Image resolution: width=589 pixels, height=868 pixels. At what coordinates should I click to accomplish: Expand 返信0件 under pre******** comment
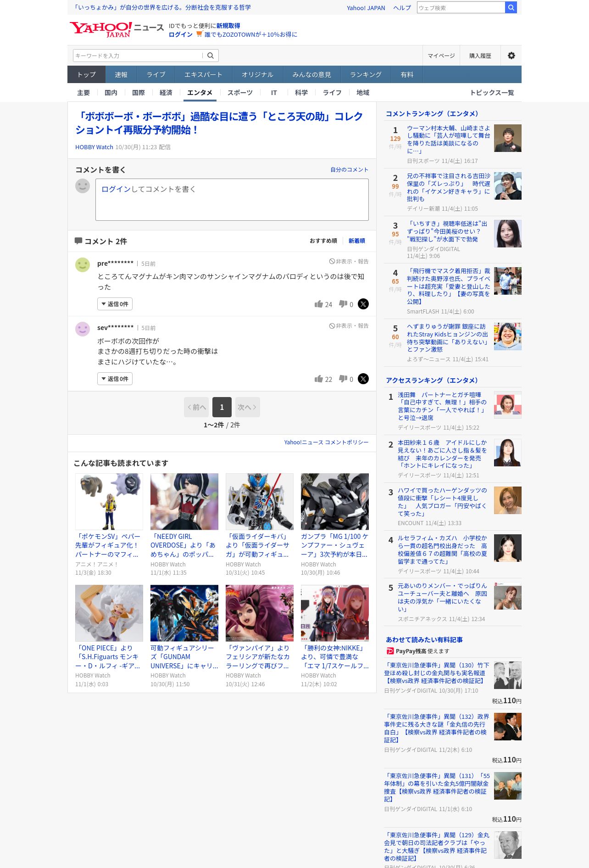[115, 304]
